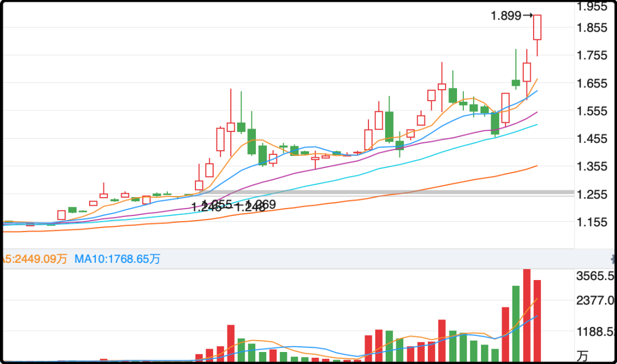Click the 1.655 price axis label
Screen dimensions: 617x364
[x=592, y=83]
